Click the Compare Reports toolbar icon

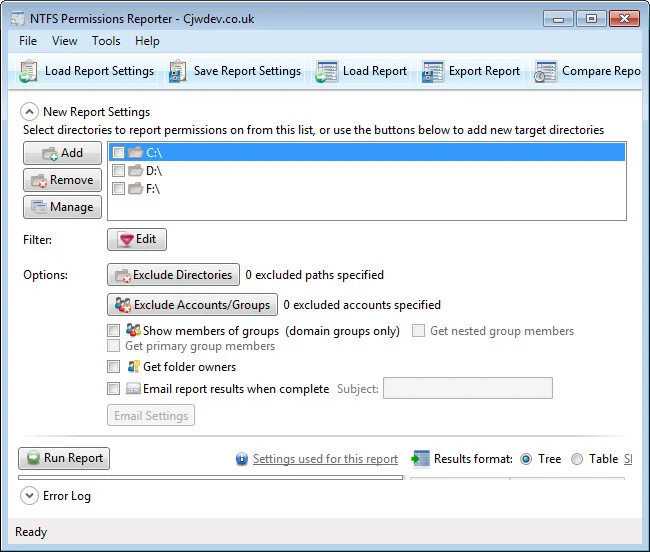point(546,71)
